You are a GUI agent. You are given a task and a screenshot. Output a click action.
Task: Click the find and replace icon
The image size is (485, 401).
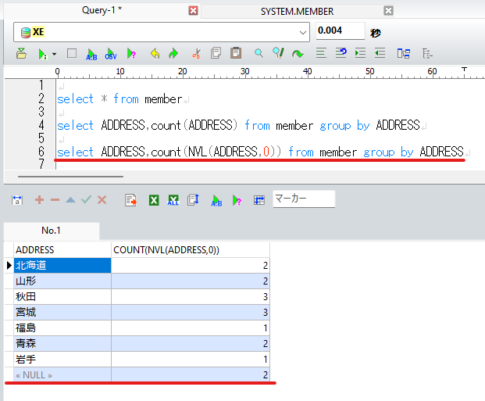(x=278, y=53)
